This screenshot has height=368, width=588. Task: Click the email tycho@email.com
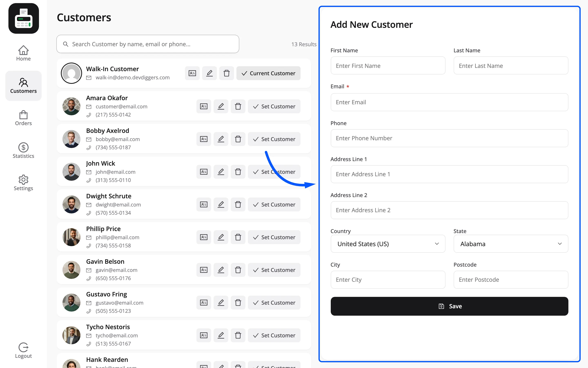pyautogui.click(x=117, y=335)
